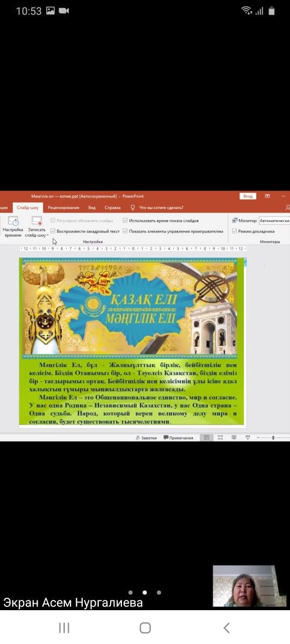This screenshot has width=290, height=644.
Task: Tap the Android recent apps button
Action: pyautogui.click(x=64, y=628)
